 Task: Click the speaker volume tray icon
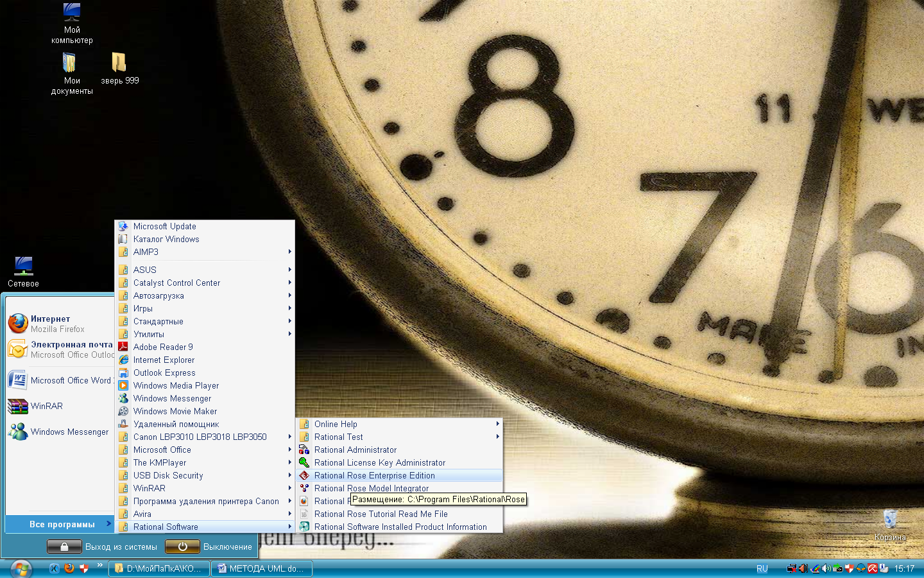826,568
